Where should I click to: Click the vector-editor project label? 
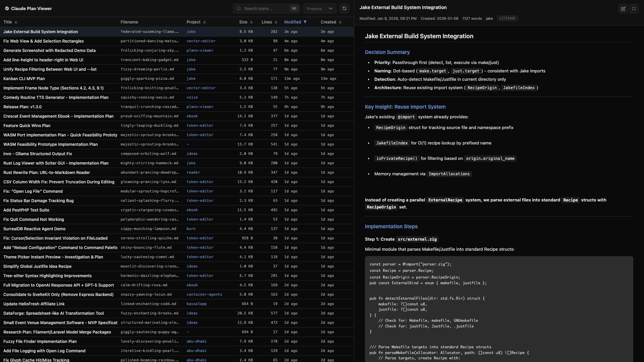[x=201, y=41]
